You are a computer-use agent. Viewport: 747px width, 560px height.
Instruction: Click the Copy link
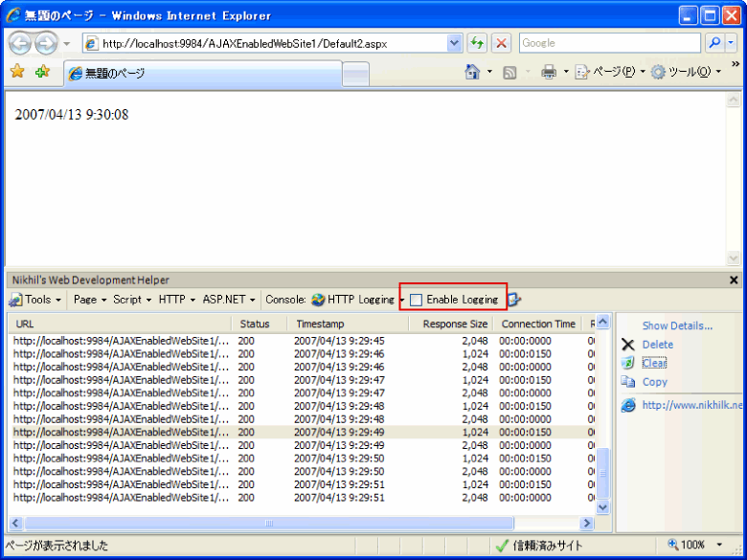coord(654,382)
